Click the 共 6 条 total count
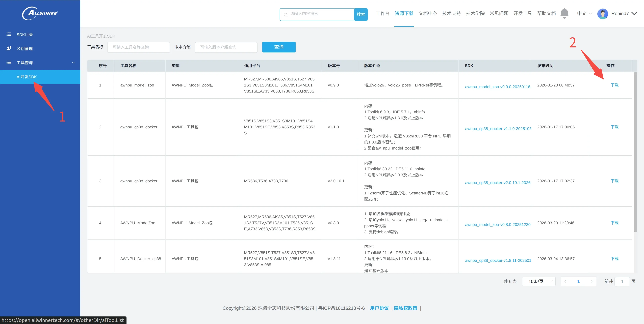Screen dimensions: 644x324 point(510,282)
